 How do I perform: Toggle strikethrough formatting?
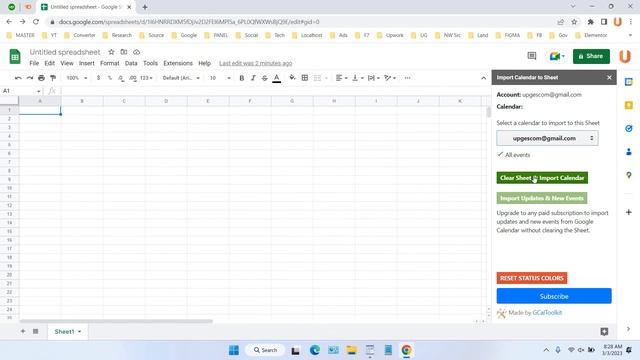pos(264,78)
